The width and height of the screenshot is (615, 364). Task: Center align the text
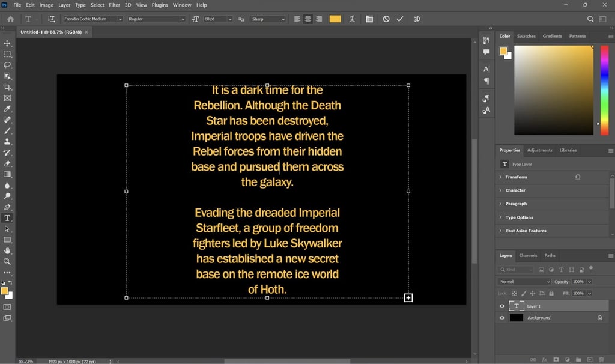[x=308, y=19]
